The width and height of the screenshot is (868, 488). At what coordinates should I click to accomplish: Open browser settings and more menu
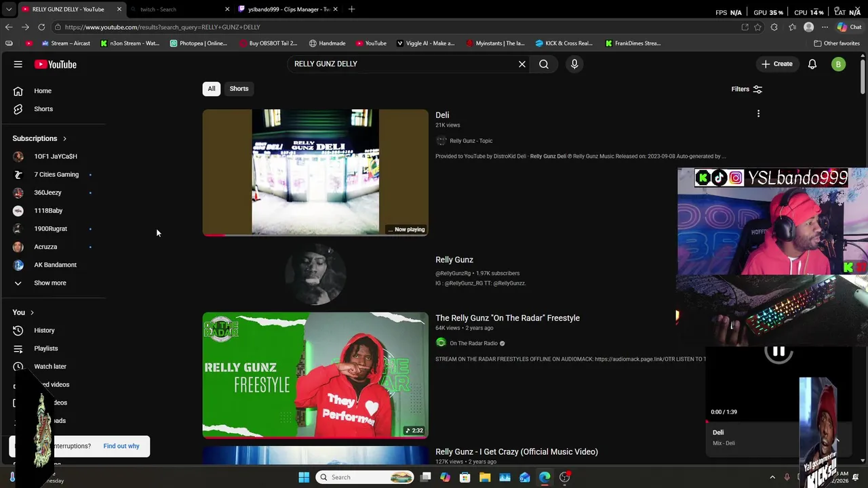coord(825,27)
